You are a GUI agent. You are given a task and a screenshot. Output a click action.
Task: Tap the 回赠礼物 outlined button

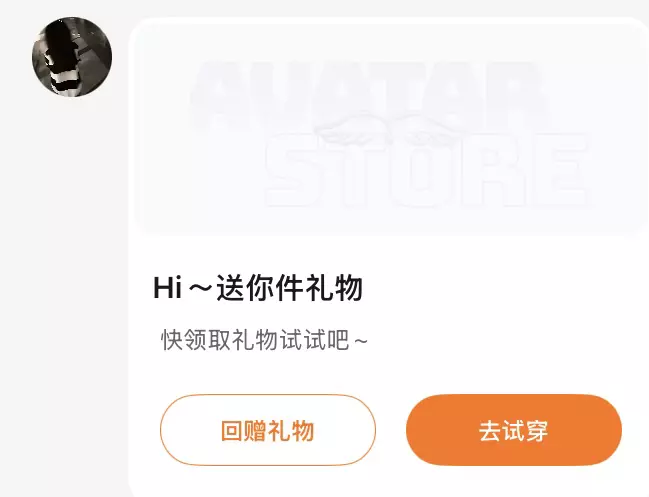[268, 430]
